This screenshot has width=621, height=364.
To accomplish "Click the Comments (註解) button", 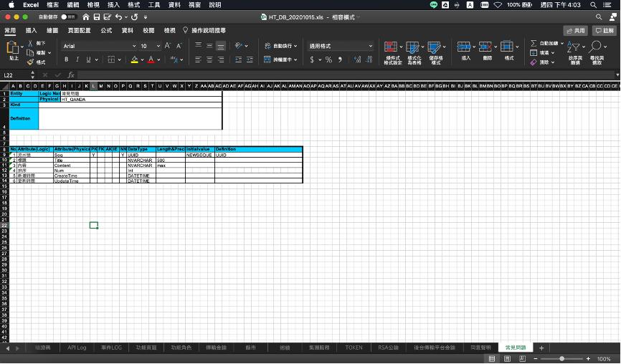I will 605,31.
